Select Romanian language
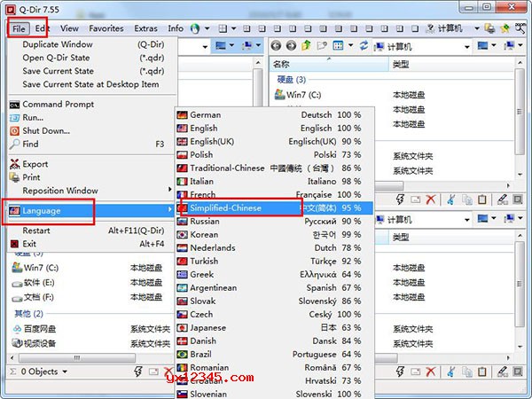532x399 pixels. point(274,367)
